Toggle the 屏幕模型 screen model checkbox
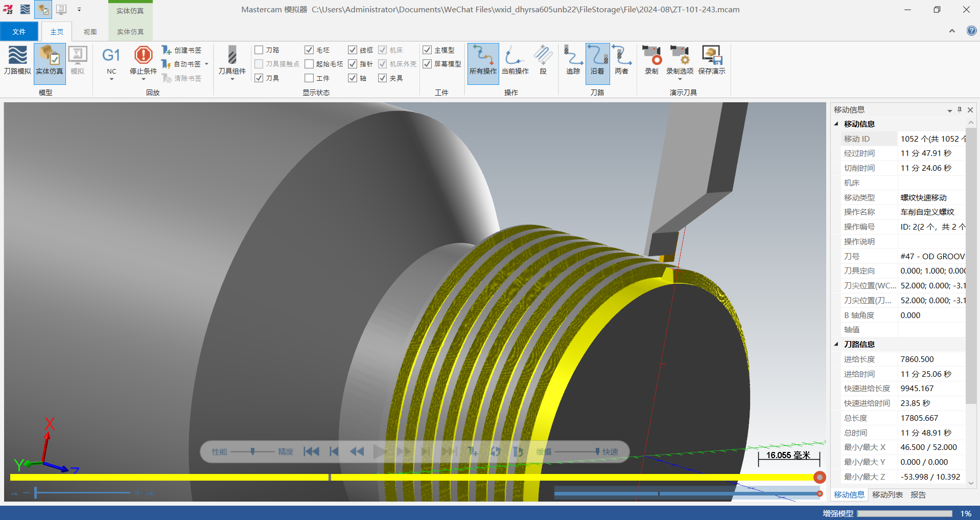 coord(427,64)
